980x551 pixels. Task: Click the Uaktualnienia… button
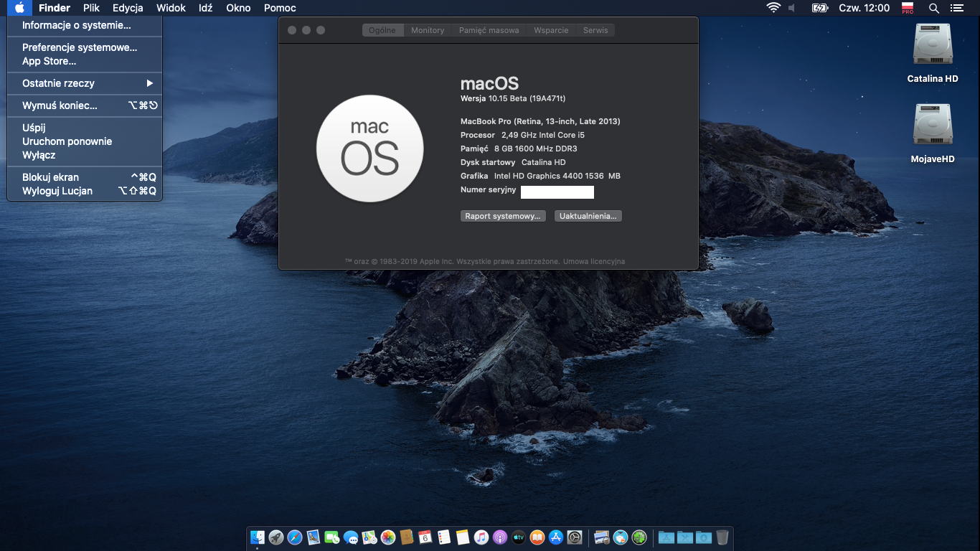[x=588, y=216]
